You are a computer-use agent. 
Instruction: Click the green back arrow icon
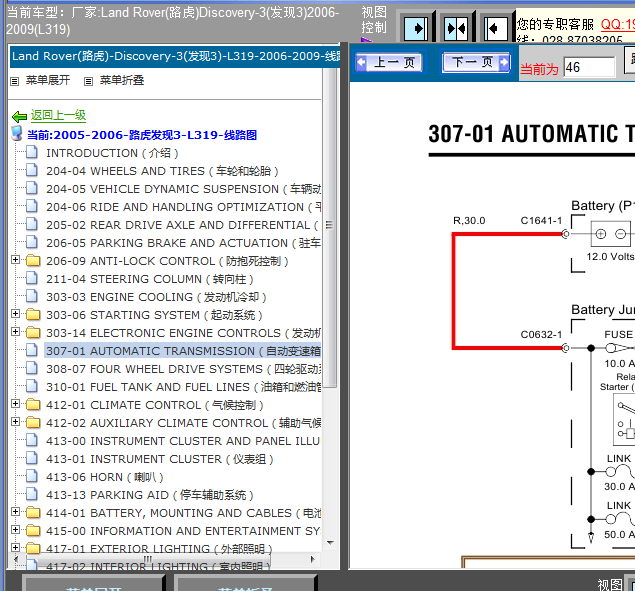(19, 117)
